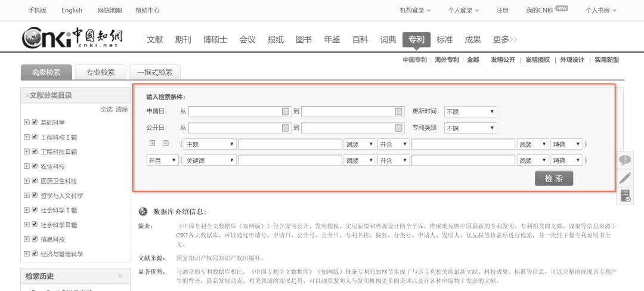Click the 主题 first keyword input field
Screen dimensions: 644x291
[290, 144]
